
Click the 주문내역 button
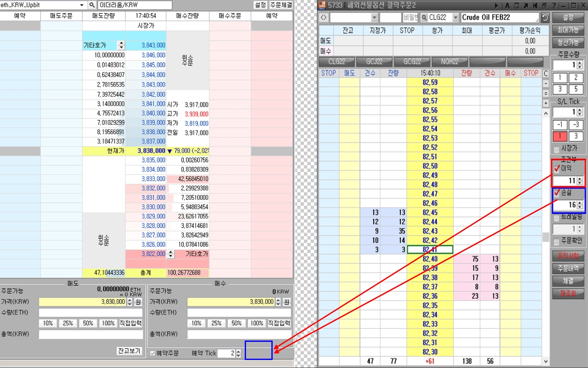click(568, 268)
